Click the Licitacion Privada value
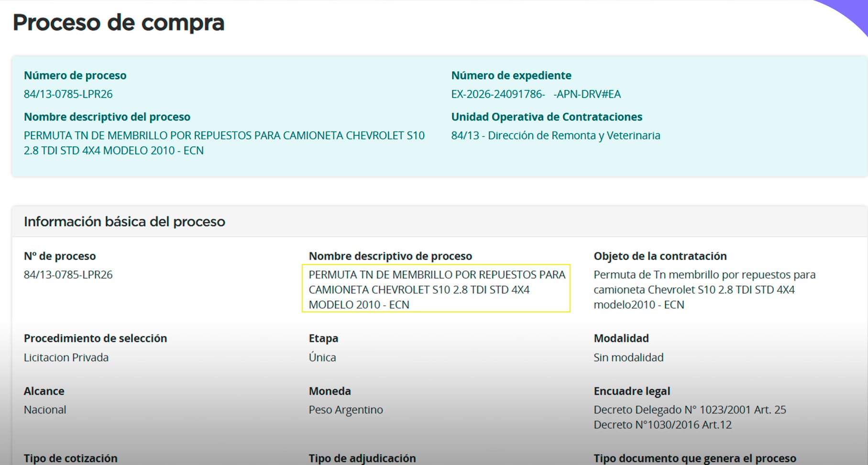 click(x=66, y=357)
